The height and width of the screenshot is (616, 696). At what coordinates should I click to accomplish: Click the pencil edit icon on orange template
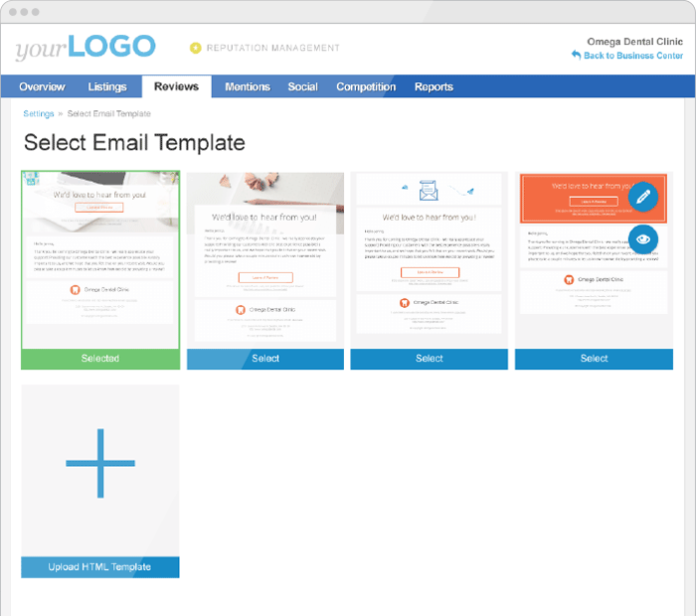click(642, 197)
